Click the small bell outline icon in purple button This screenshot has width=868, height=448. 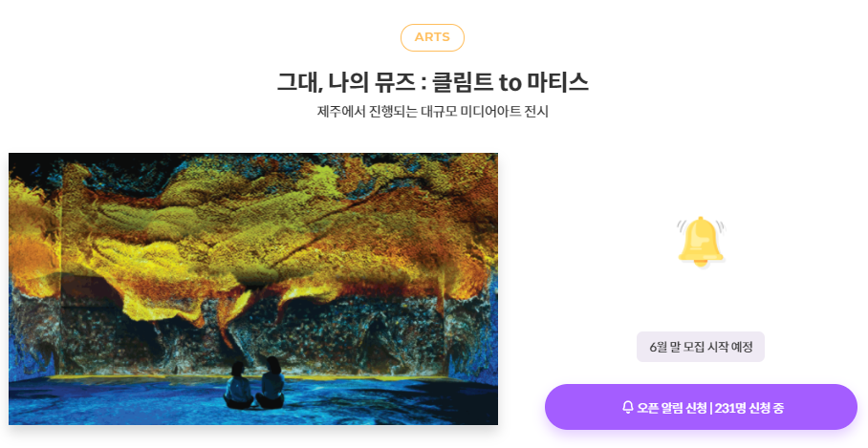click(628, 408)
